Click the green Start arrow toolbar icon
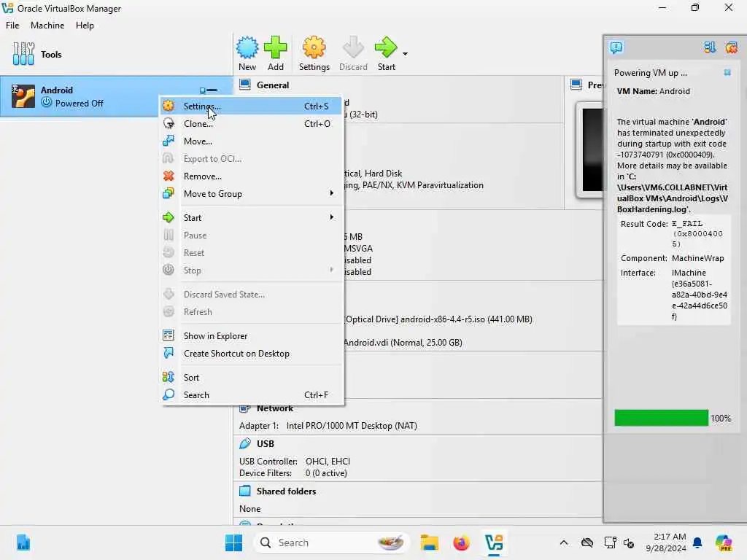Image resolution: width=747 pixels, height=560 pixels. 386,53
